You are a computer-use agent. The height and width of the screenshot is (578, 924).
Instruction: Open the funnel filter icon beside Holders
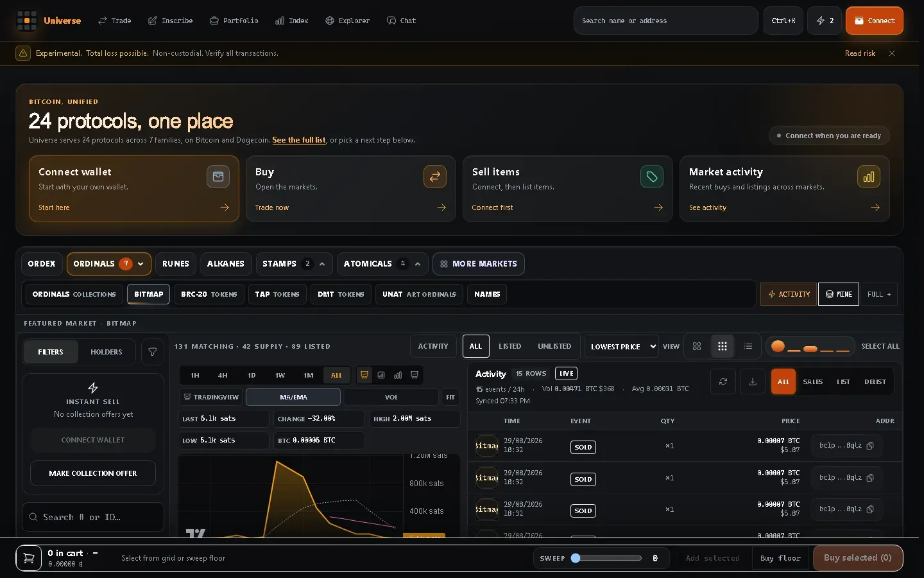coord(153,352)
